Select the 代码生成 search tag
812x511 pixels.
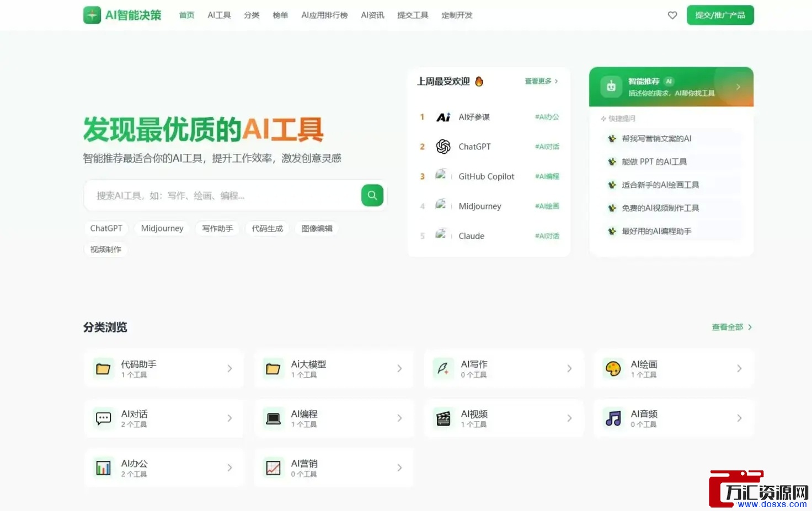(268, 228)
